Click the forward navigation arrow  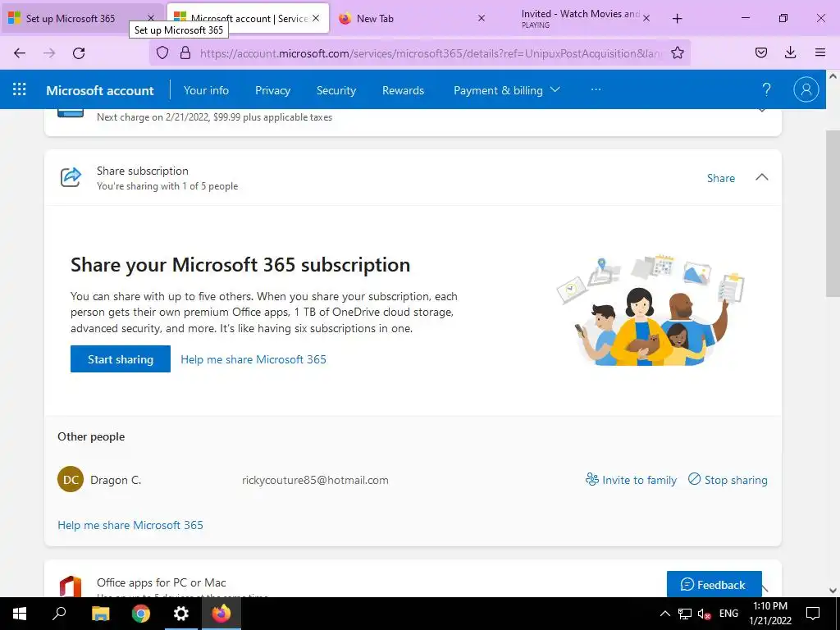point(49,52)
